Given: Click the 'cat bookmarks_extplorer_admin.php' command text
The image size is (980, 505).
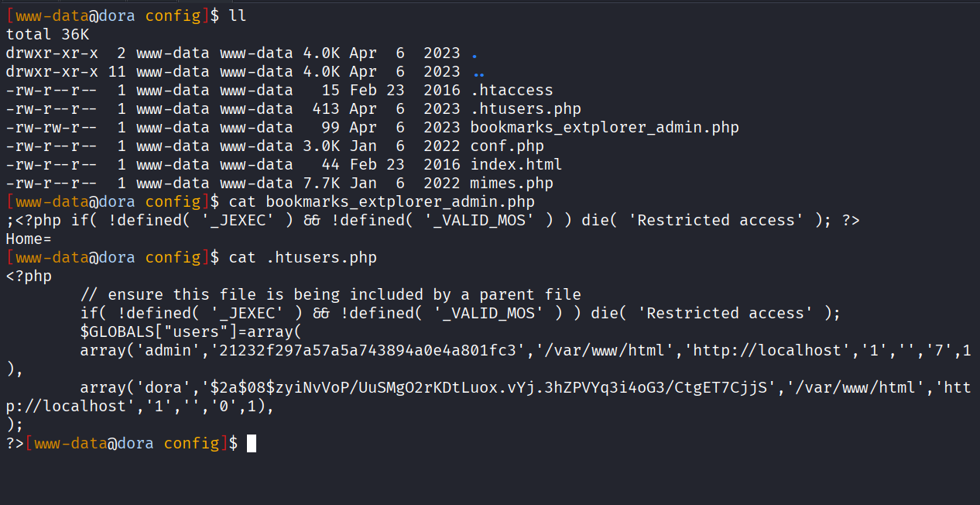Looking at the screenshot, I should pyautogui.click(x=382, y=202).
